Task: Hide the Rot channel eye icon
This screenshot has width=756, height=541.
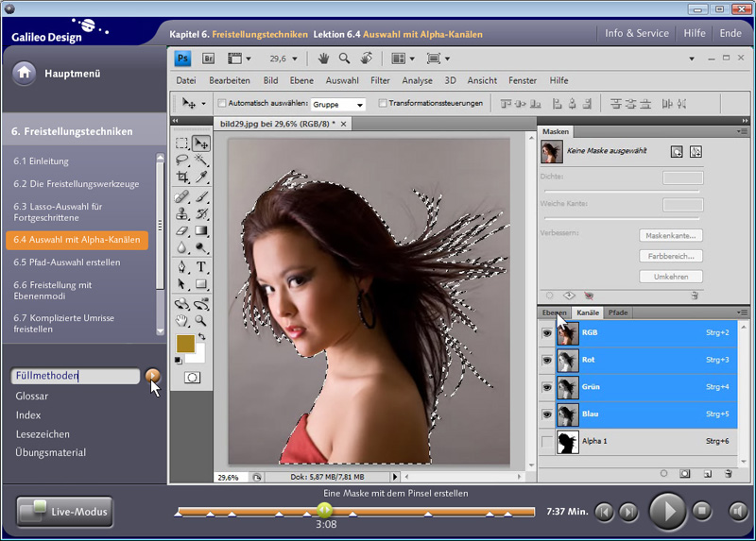Action: 546,360
